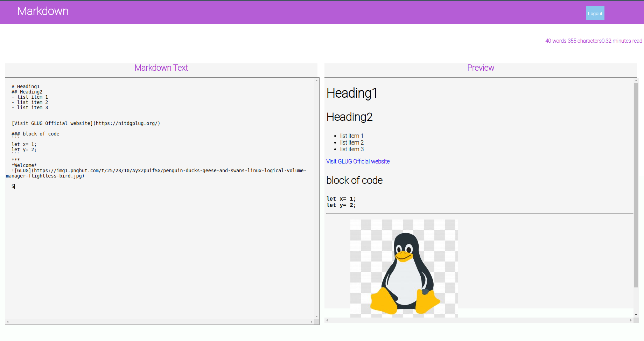Click the preview pane's scroll up arrow
The image size is (644, 341).
pyautogui.click(x=636, y=81)
